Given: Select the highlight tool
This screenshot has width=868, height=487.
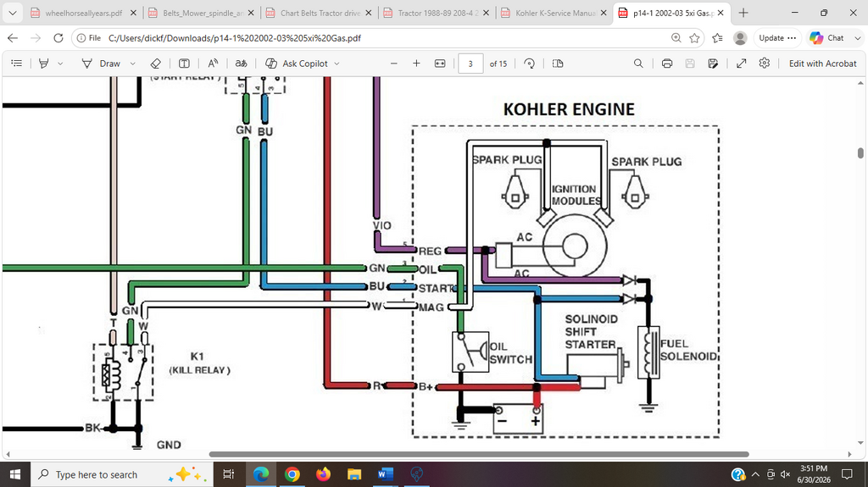Looking at the screenshot, I should (x=44, y=64).
